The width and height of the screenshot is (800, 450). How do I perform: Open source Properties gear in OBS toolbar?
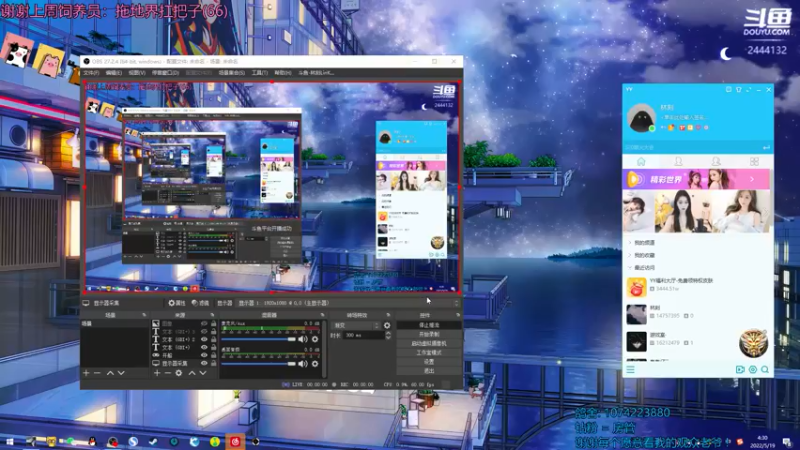click(177, 303)
